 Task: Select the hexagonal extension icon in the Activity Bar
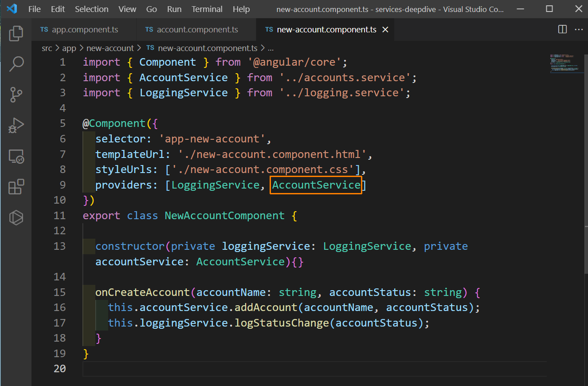click(x=16, y=217)
